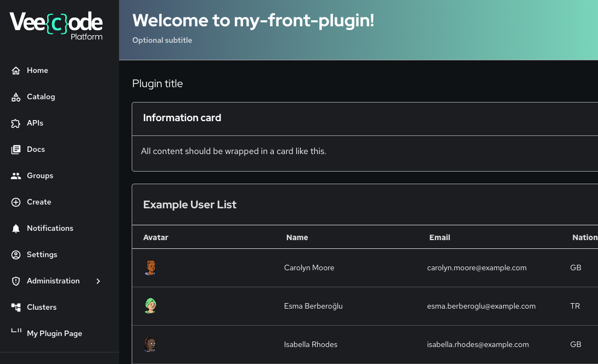This screenshot has width=598, height=364.
Task: Click Isabella Rhodes' avatar image
Action: click(151, 344)
